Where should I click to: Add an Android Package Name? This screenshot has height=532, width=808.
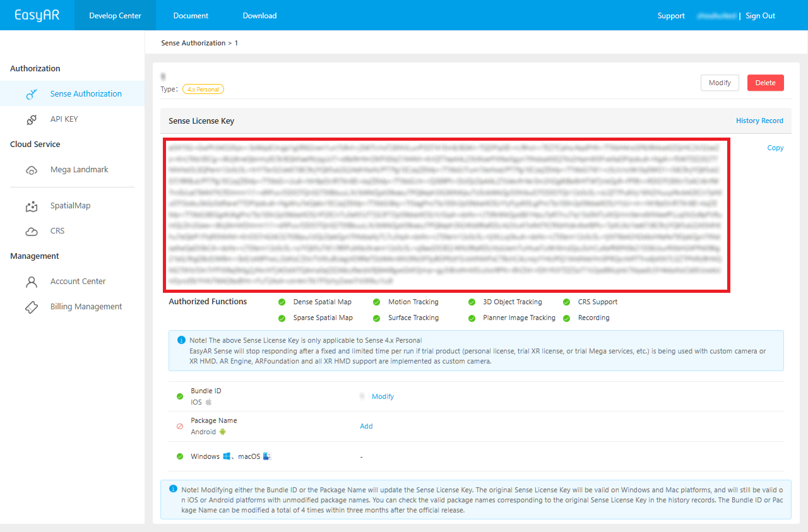point(366,426)
